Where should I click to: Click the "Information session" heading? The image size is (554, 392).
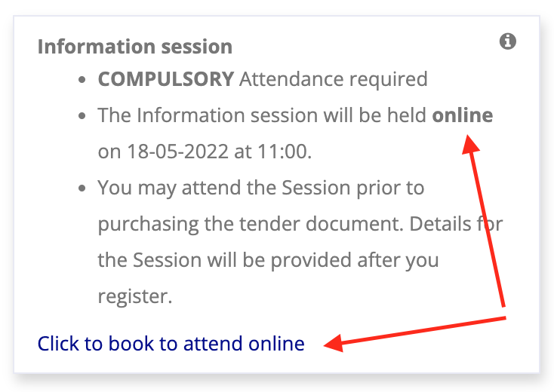click(x=134, y=47)
